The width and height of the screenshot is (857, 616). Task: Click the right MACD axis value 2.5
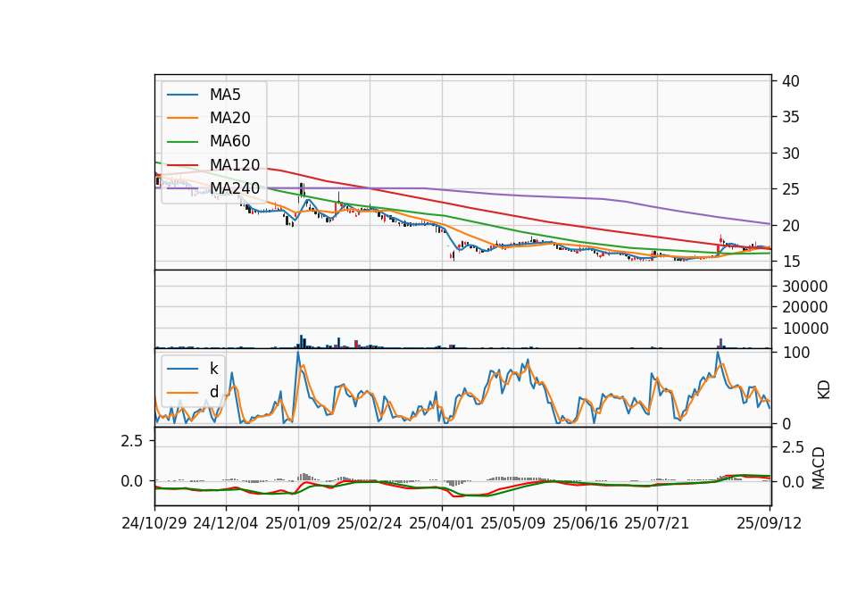tap(793, 447)
